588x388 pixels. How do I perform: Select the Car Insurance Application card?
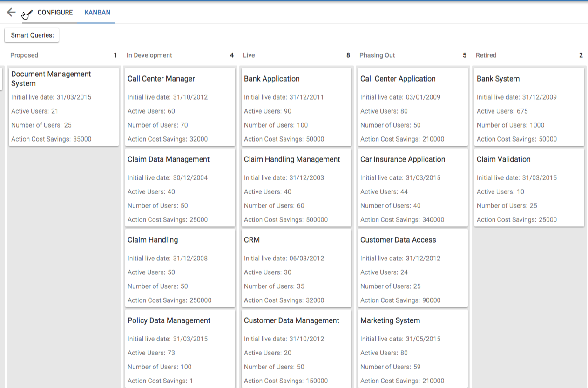coord(412,187)
